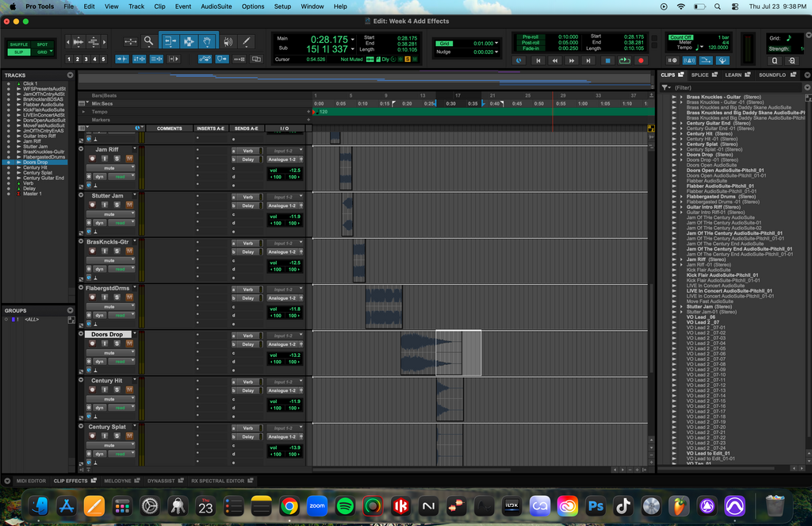
Task: Select the Grabber hand tool
Action: pos(207,41)
